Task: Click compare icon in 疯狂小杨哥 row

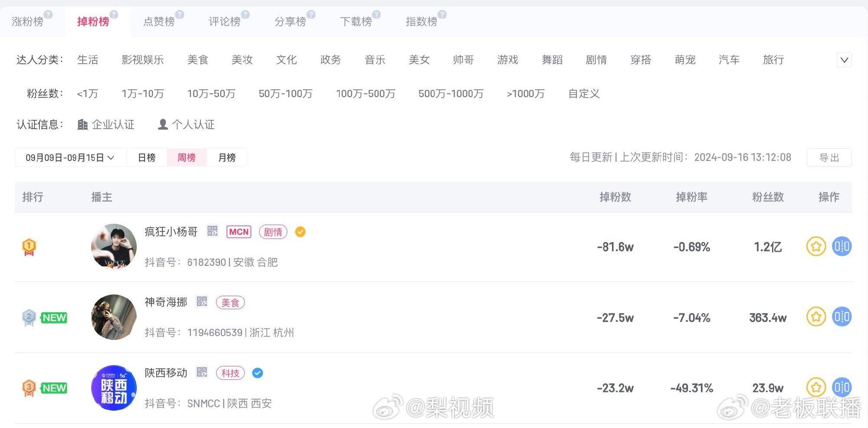Action: [842, 247]
